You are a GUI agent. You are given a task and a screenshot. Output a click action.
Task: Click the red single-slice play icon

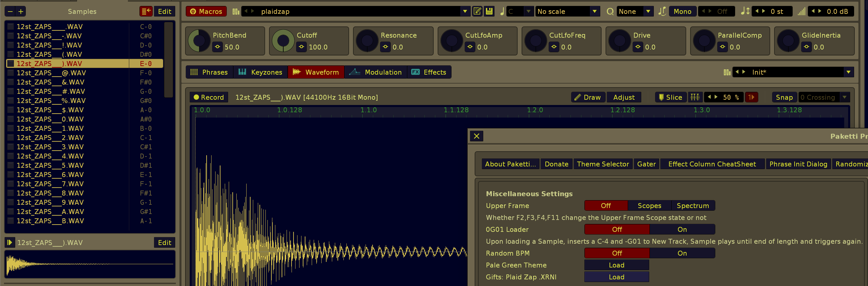pos(751,97)
